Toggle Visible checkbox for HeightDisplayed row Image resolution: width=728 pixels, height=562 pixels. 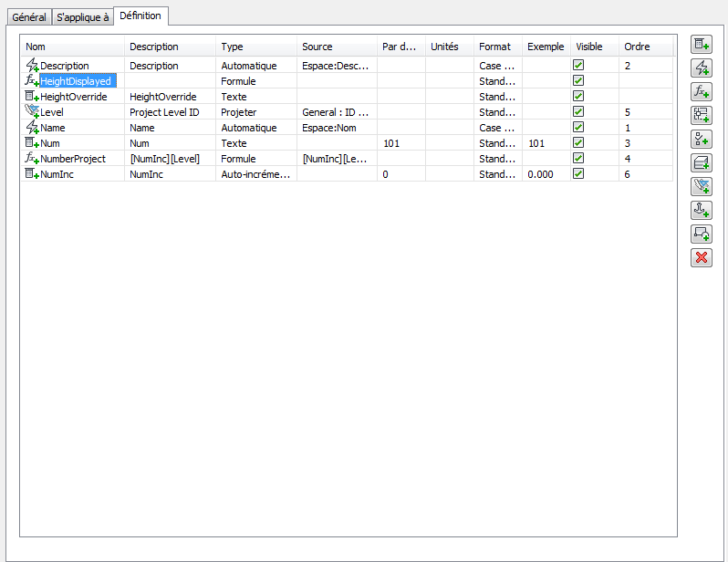578,81
